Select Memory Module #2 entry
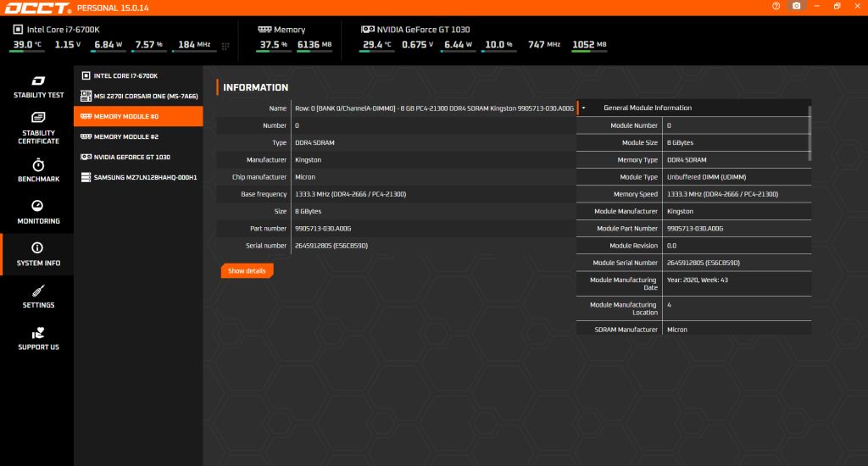 click(x=138, y=136)
